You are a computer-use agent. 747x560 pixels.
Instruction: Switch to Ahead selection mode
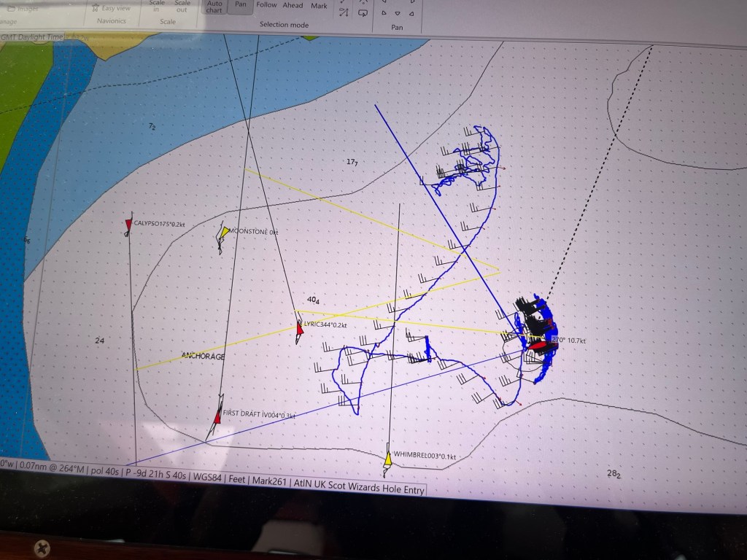coord(293,5)
